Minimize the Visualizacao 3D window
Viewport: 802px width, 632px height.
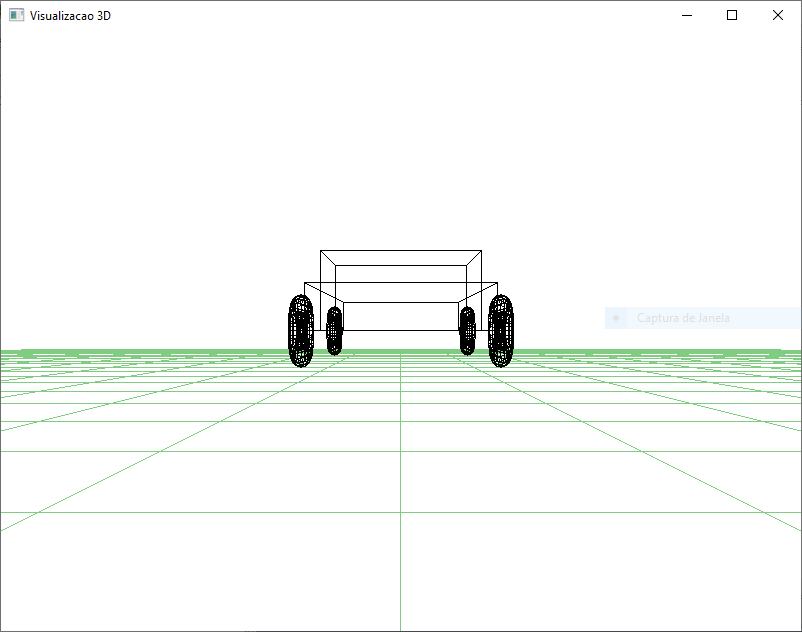(687, 15)
